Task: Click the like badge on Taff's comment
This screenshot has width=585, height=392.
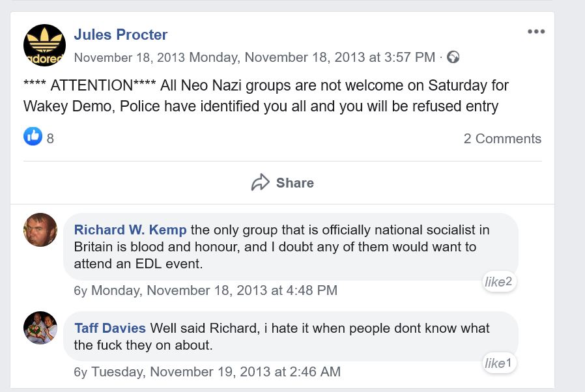Action: [x=499, y=363]
